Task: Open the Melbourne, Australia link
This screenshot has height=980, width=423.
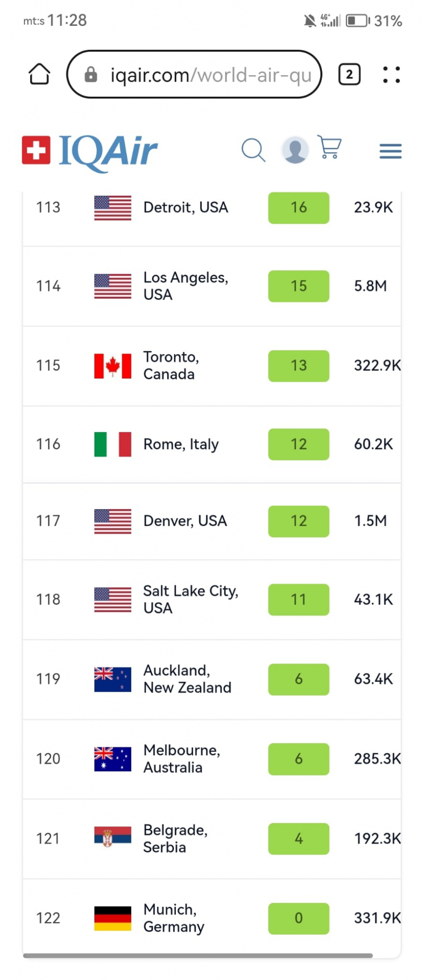Action: pos(181,758)
